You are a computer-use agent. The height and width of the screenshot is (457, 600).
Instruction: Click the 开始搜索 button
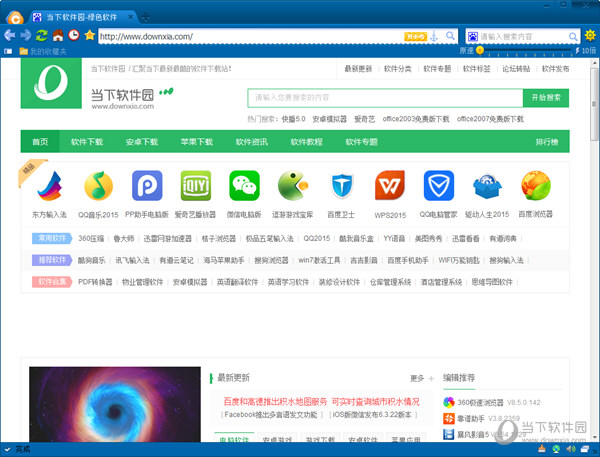click(546, 98)
